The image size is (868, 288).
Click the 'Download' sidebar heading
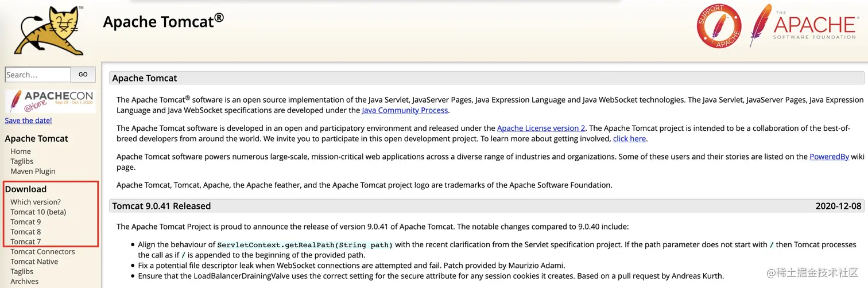(26, 189)
